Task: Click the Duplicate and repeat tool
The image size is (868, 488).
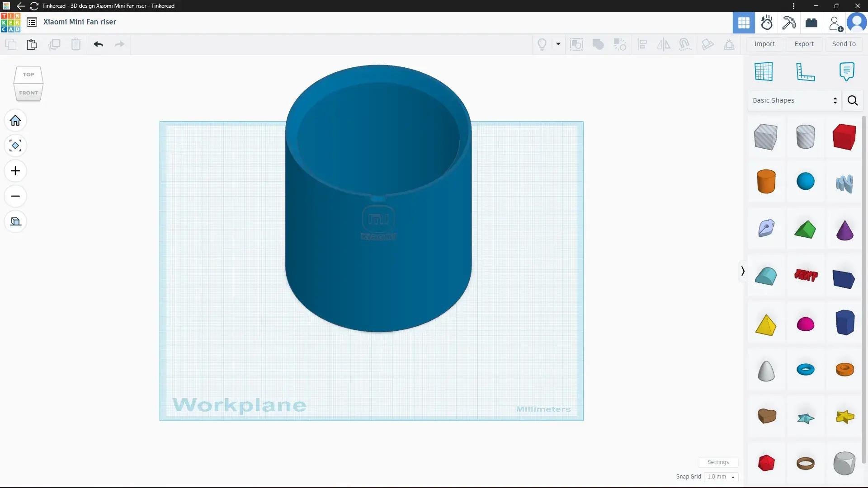Action: click(54, 44)
